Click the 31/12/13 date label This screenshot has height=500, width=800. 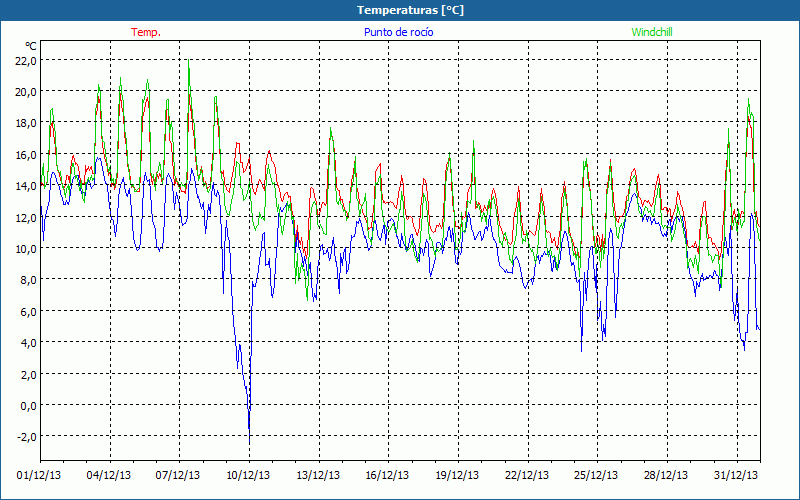pos(736,476)
